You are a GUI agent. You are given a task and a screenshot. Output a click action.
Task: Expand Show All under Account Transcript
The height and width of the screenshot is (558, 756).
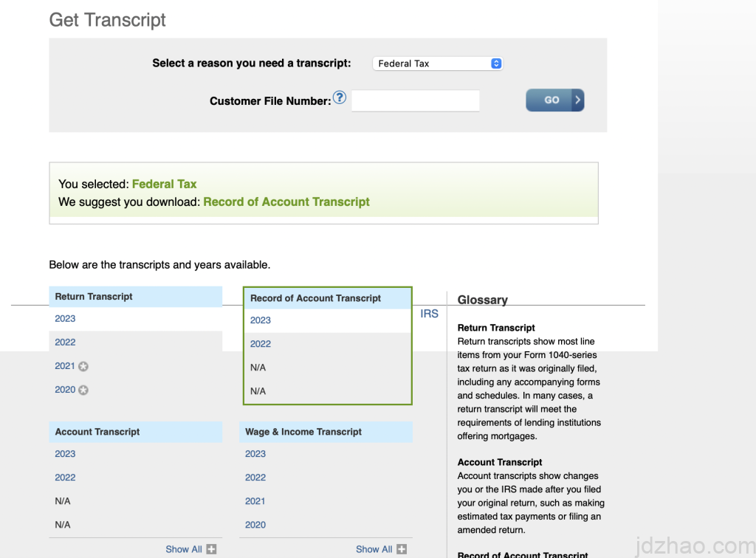[184, 549]
